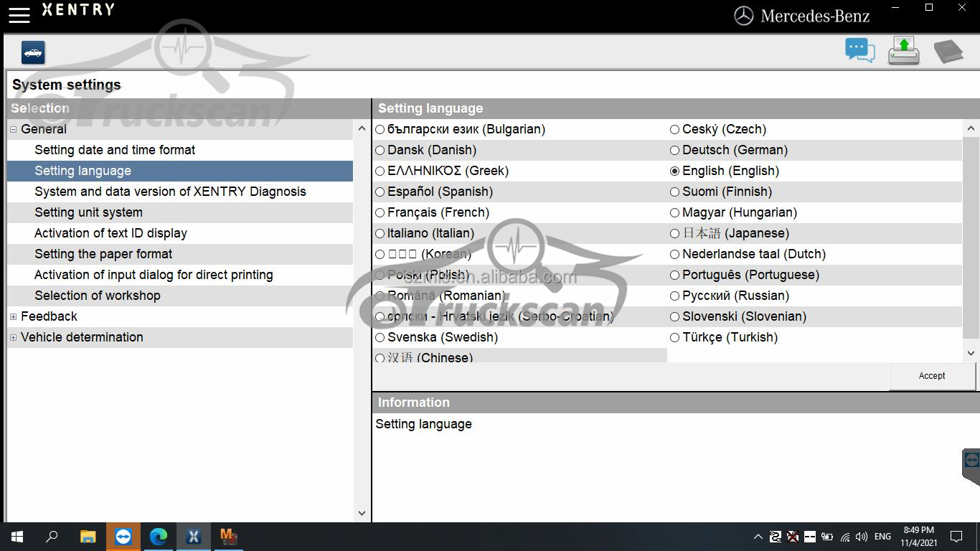Open the XENTRY hamburger menu
Image resolution: width=980 pixels, height=551 pixels.
tap(19, 14)
